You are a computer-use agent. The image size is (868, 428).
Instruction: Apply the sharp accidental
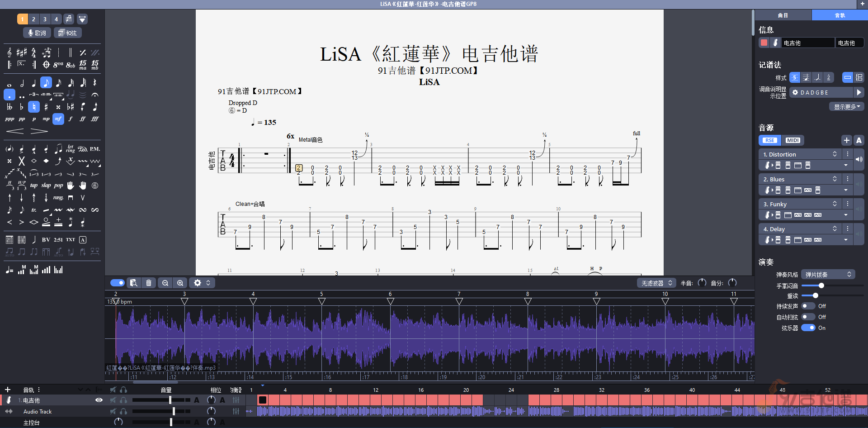[x=46, y=107]
